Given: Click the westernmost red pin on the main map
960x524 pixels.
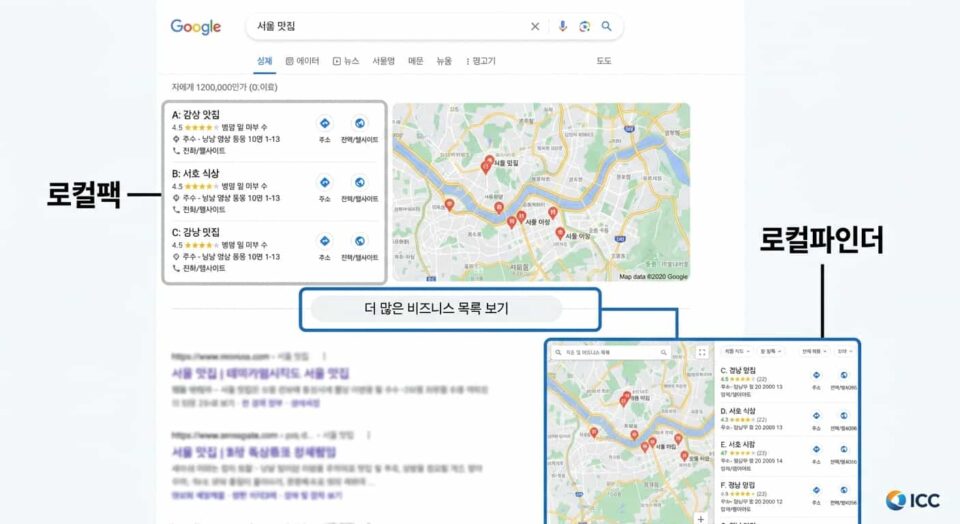Looking at the screenshot, I should pyautogui.click(x=449, y=204).
